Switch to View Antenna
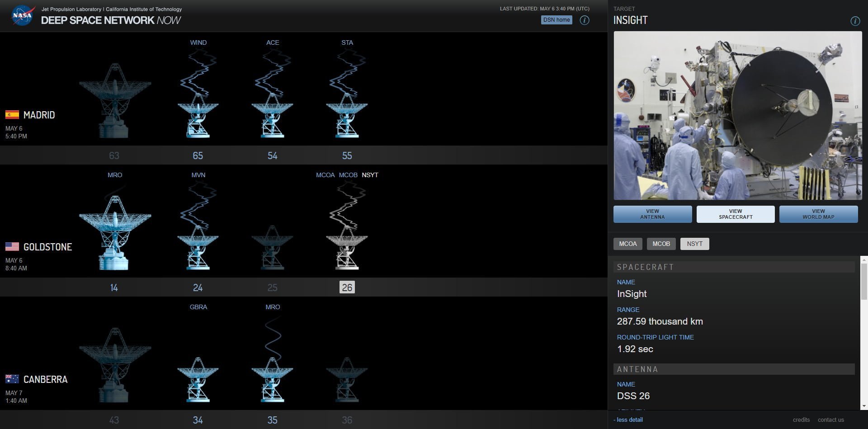 coord(652,214)
